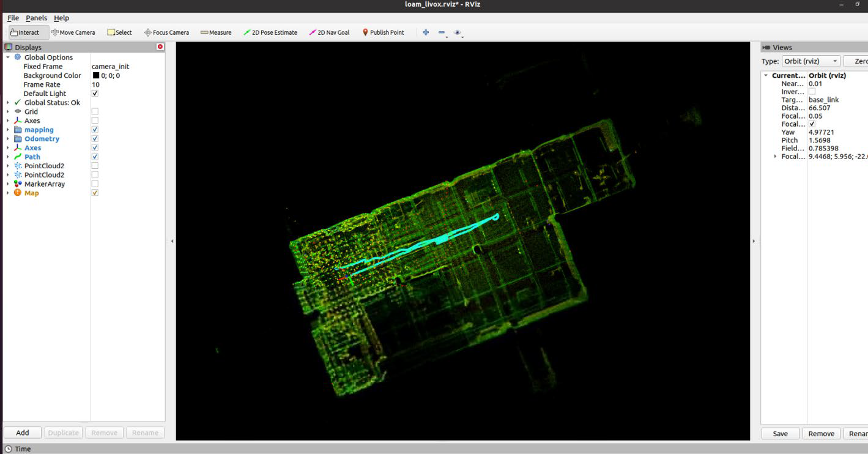Click the black Background Color swatch
Image resolution: width=868 pixels, height=454 pixels.
click(96, 76)
